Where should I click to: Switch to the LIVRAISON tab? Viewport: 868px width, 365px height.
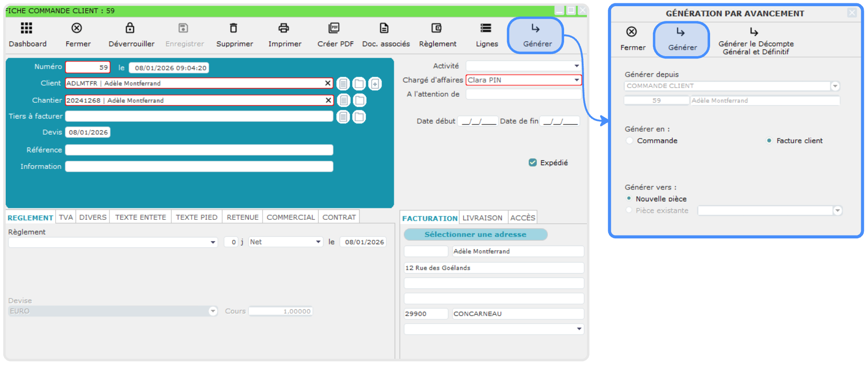tap(482, 218)
